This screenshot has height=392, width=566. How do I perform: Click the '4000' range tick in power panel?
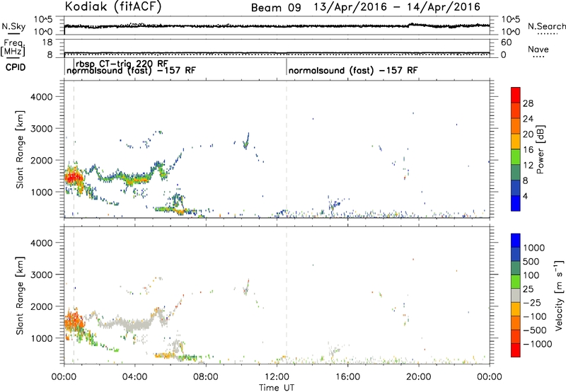point(41,97)
